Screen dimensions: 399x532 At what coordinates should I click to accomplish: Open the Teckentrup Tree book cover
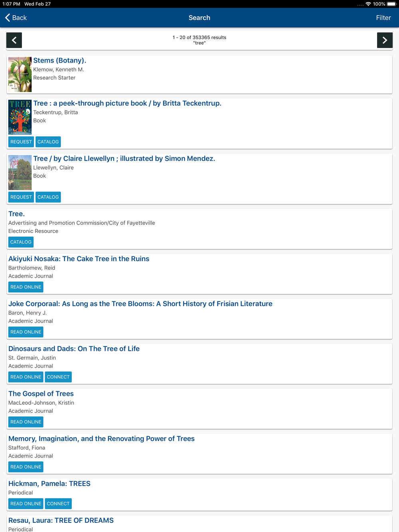point(20,117)
